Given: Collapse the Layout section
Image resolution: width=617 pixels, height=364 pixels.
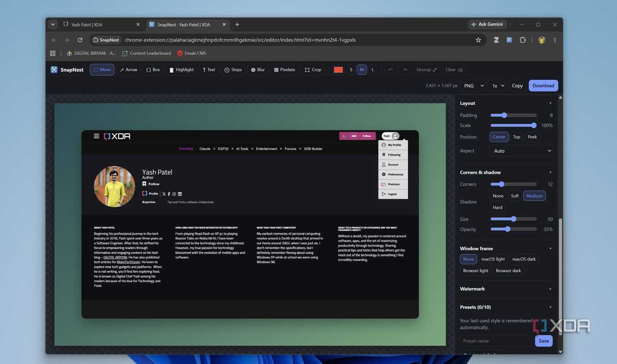Looking at the screenshot, I should (506, 103).
